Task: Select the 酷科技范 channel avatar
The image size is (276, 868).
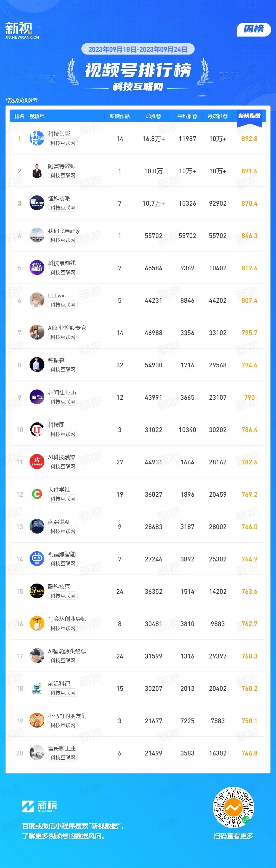Action: click(37, 591)
